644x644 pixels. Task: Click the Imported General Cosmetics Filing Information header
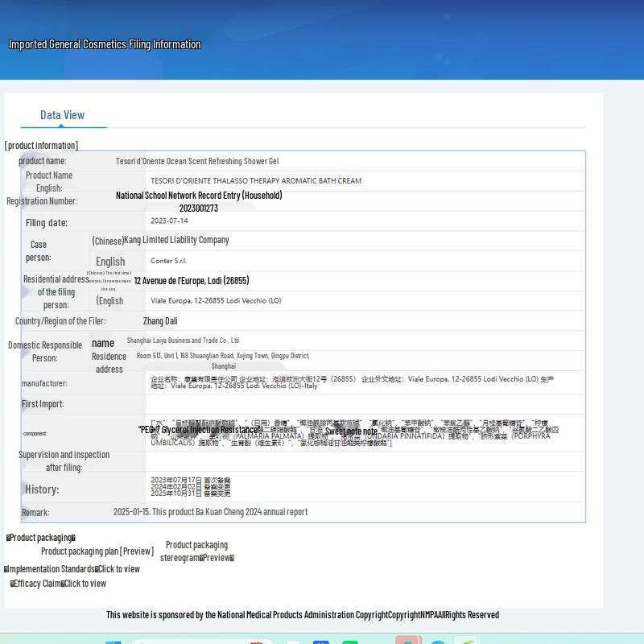coord(105,44)
